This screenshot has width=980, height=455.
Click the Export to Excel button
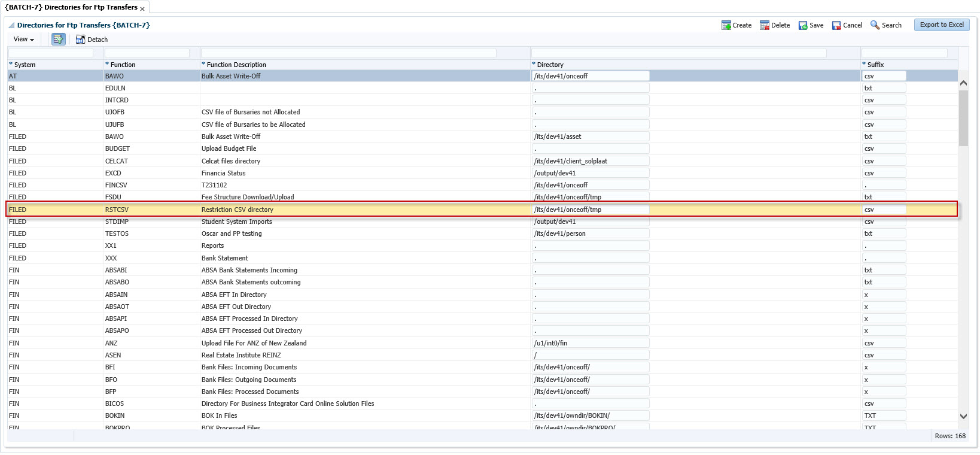[941, 25]
